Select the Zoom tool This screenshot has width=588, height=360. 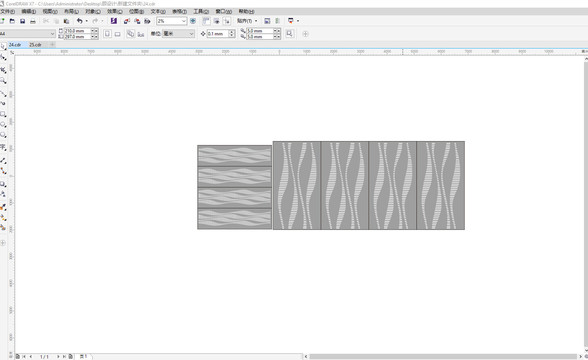pyautogui.click(x=3, y=81)
